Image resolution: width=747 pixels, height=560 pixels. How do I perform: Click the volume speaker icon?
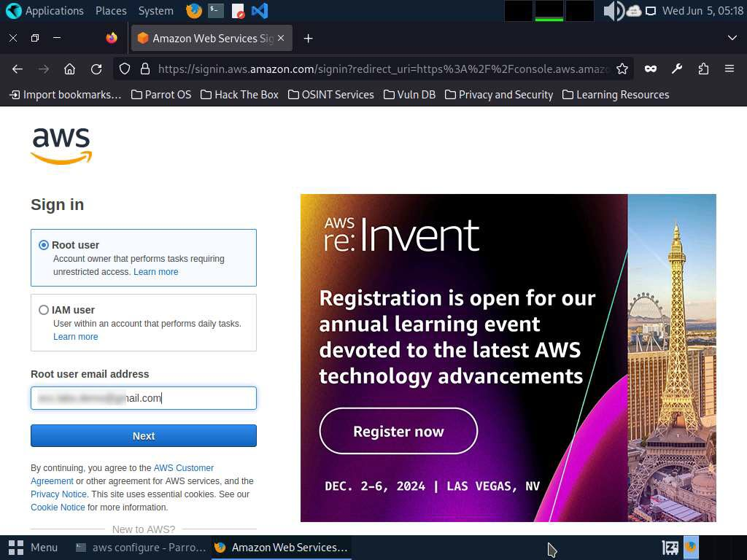coord(613,11)
